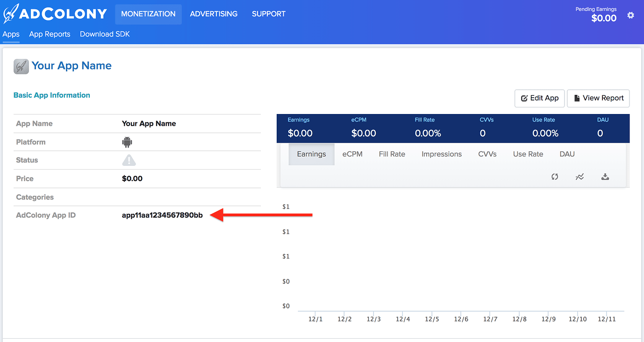
Task: Toggle the DAU metric view
Action: point(567,154)
